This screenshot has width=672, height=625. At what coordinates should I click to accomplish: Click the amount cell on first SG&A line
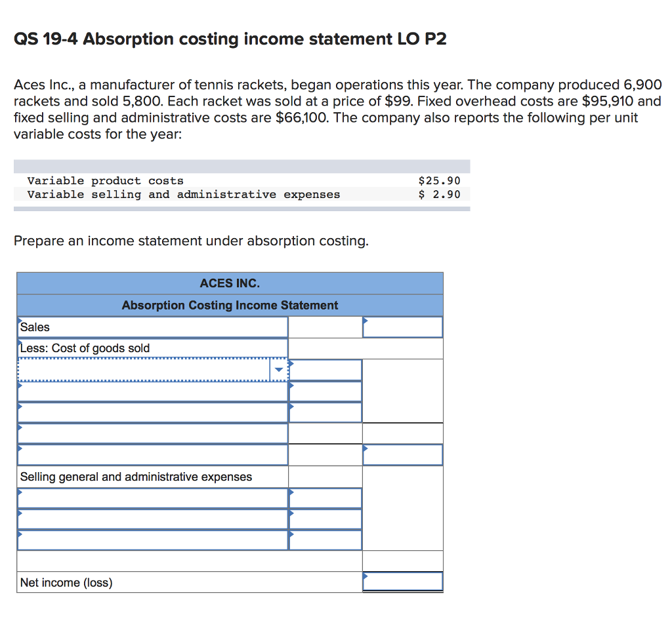pyautogui.click(x=325, y=498)
